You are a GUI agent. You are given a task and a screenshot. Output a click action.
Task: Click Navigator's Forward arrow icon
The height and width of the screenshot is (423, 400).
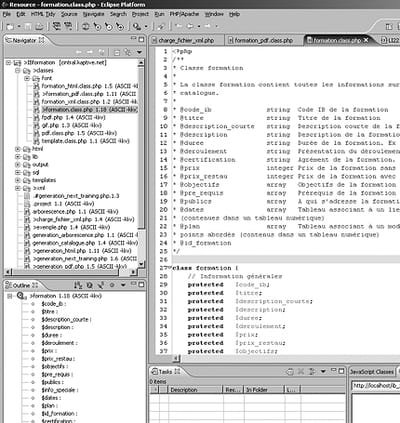[90, 52]
